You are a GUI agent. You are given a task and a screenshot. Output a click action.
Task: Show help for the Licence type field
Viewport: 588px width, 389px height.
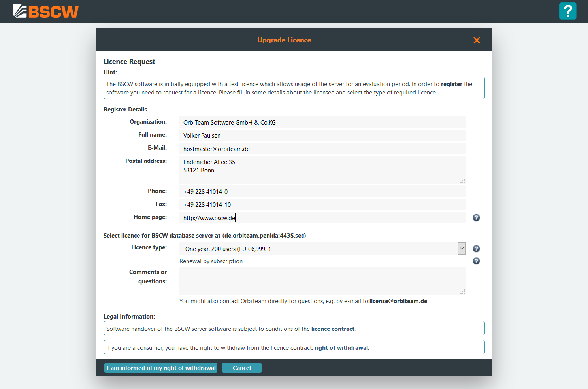(x=476, y=249)
